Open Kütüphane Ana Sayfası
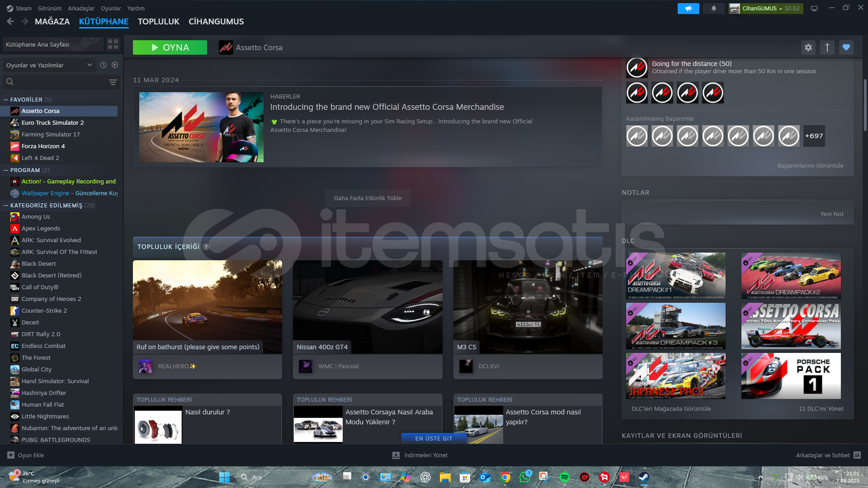The width and height of the screenshot is (868, 488). (53, 44)
